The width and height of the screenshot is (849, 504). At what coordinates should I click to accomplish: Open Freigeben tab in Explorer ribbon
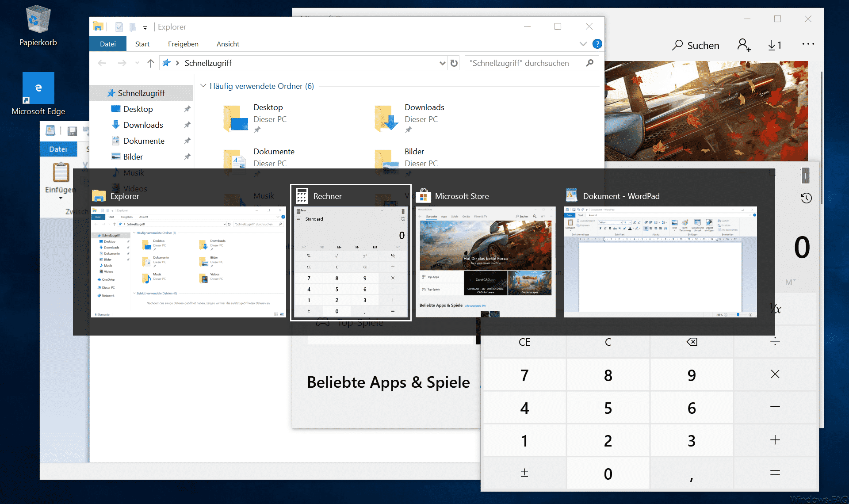[x=183, y=44]
